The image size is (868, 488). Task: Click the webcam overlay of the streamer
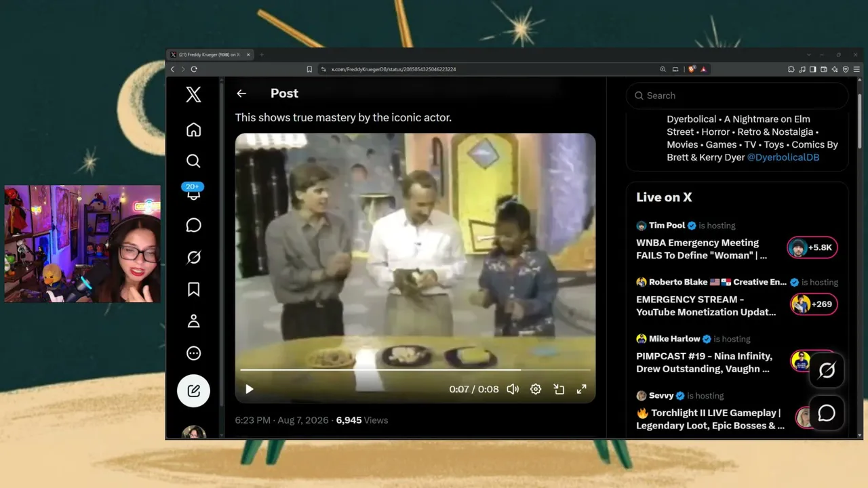(x=82, y=244)
